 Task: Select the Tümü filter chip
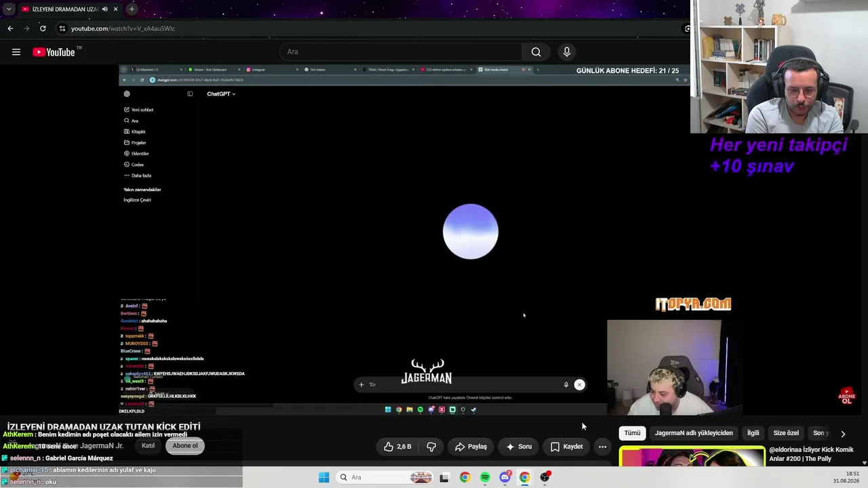[632, 433]
